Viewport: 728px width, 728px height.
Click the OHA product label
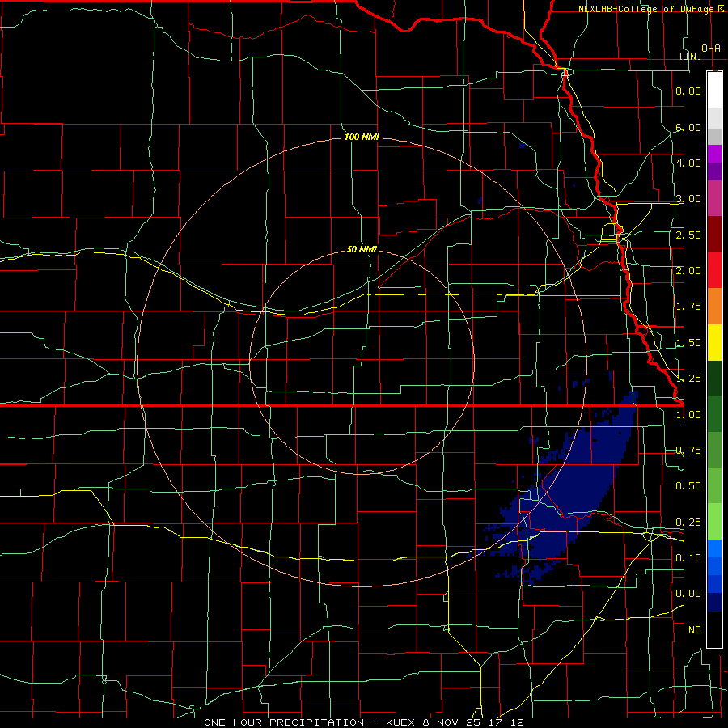click(711, 49)
